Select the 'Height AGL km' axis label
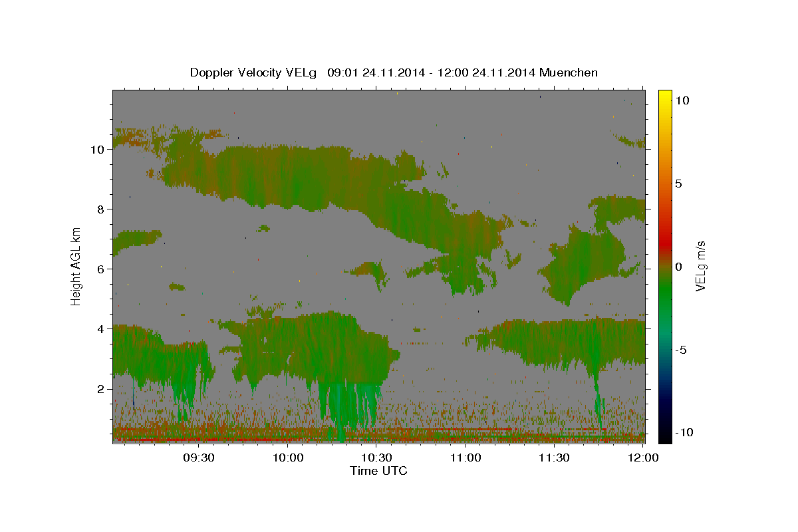798x532 pixels. pos(76,266)
